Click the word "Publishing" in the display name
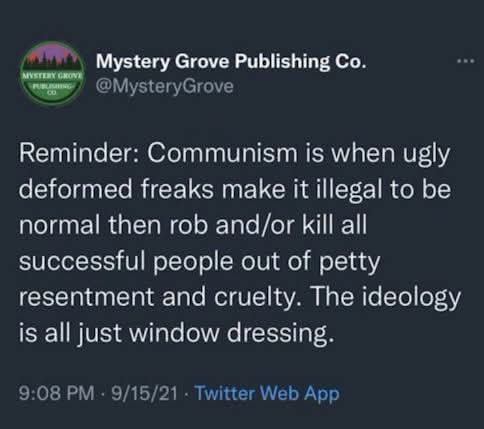This screenshot has width=484, height=429. click(282, 62)
